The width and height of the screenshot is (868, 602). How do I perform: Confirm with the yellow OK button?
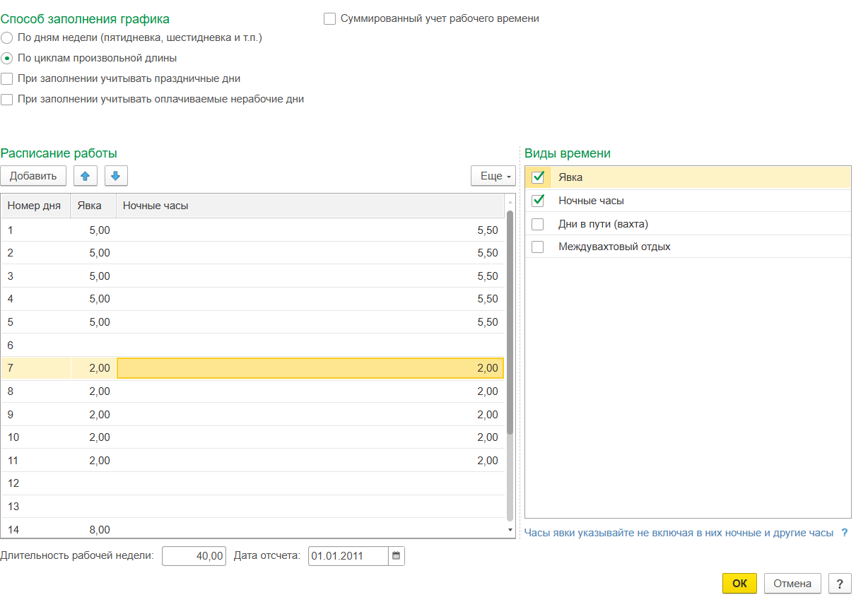pos(739,584)
